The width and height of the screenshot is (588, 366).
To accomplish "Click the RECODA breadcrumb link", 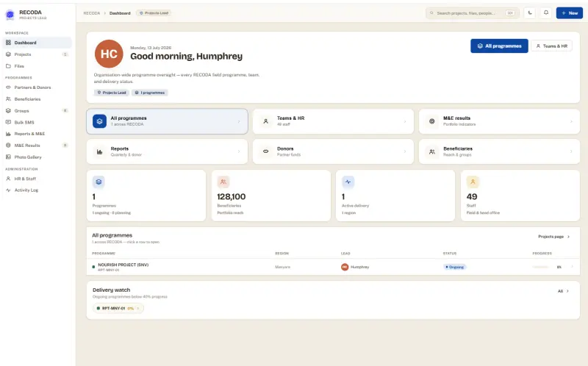I will pos(91,13).
